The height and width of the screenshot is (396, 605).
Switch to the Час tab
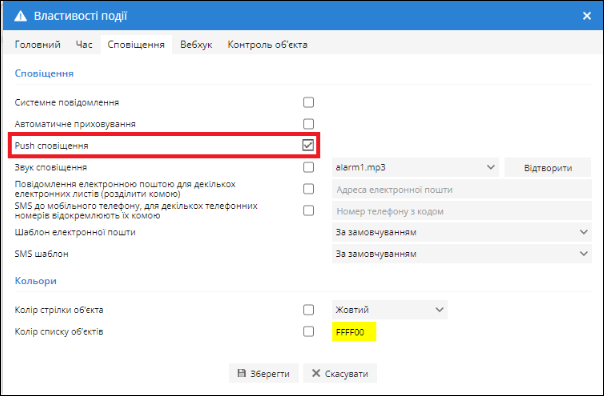84,45
